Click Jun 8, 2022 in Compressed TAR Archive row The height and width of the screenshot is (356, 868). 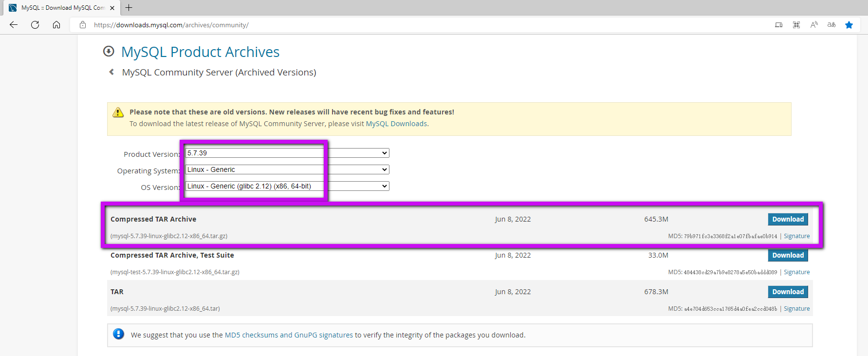(513, 219)
